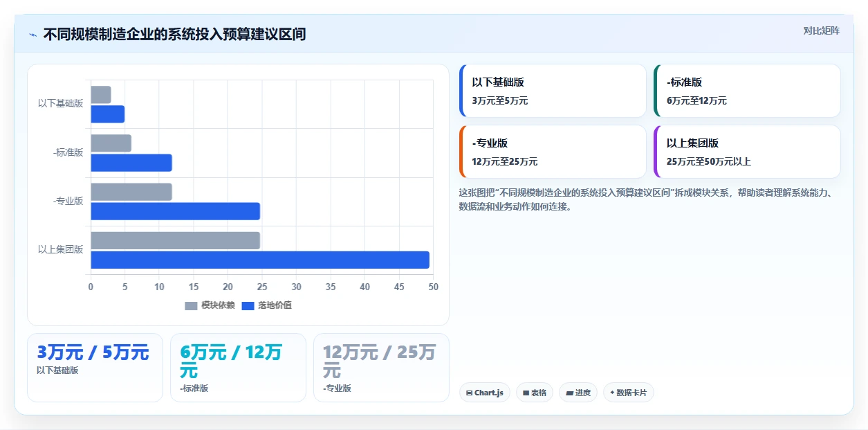Click the blue -标准版 bar

(x=131, y=163)
